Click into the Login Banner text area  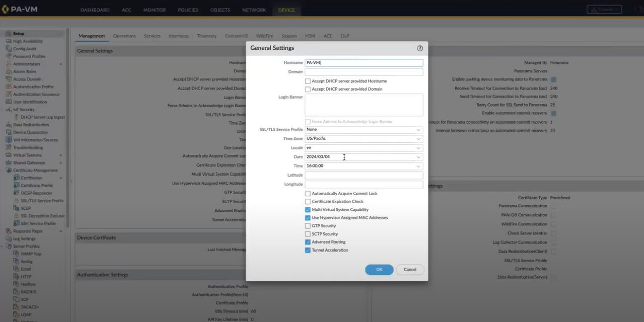tap(364, 105)
